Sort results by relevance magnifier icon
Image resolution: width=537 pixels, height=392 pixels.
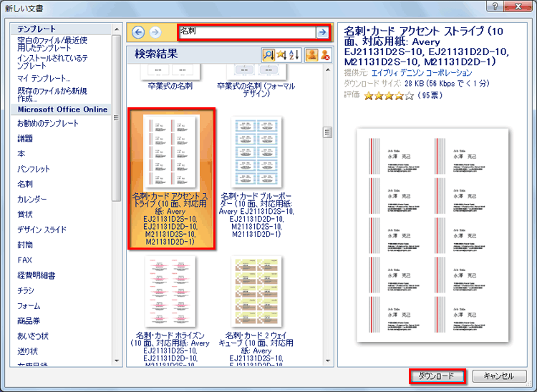268,55
